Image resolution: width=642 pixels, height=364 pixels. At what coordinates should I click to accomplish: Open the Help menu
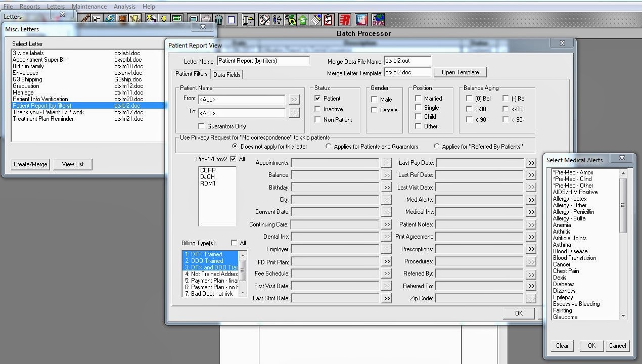pos(149,7)
